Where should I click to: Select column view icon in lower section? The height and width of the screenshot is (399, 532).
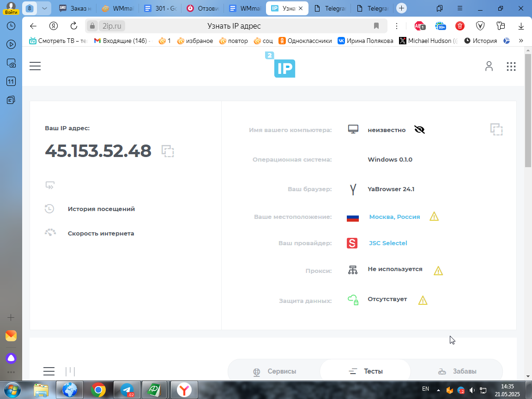[x=70, y=371]
